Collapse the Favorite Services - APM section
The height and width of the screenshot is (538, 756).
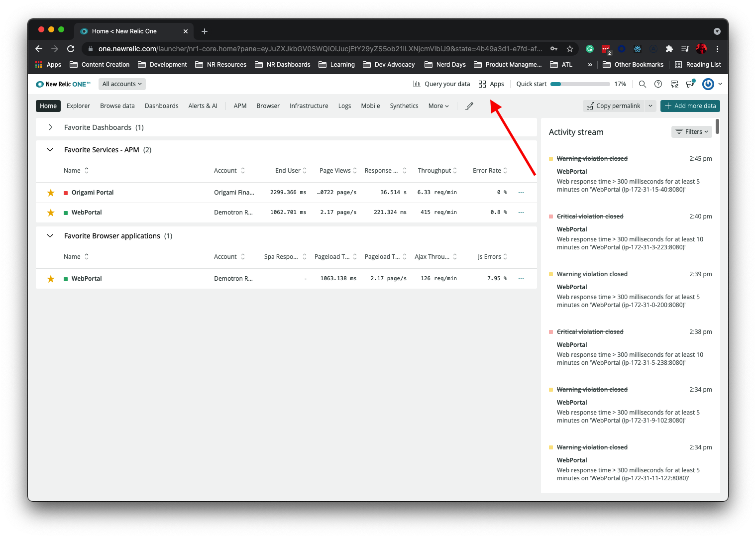tap(50, 150)
